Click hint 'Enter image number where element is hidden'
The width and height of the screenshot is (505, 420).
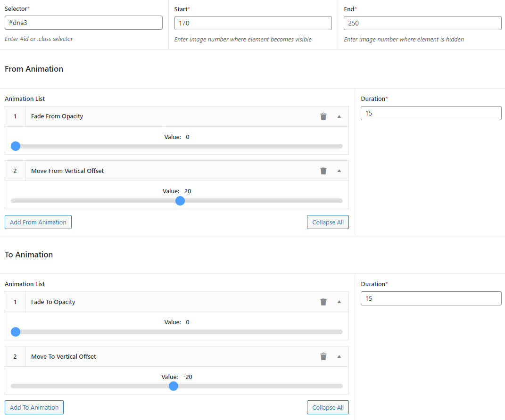(x=404, y=39)
